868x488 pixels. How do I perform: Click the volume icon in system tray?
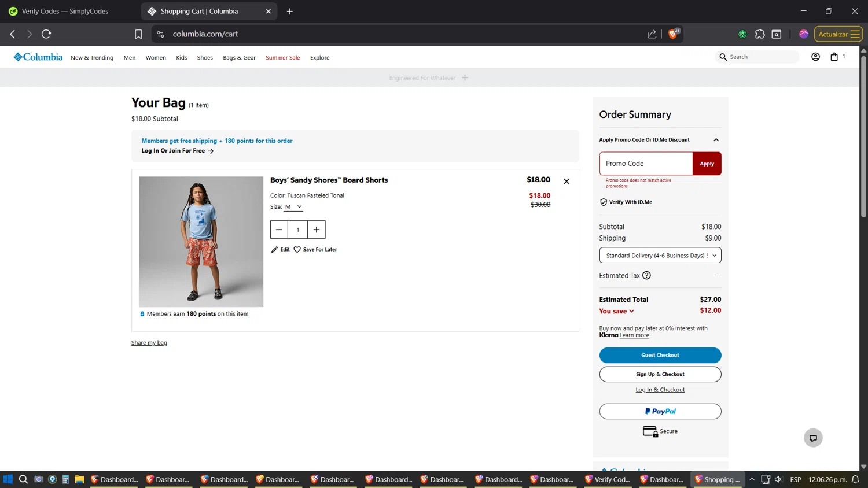(x=778, y=479)
